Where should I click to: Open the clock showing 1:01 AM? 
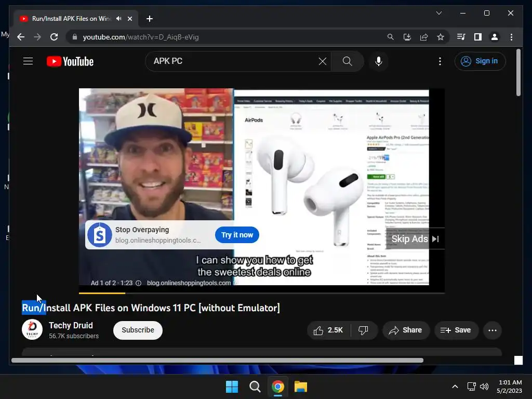coord(509,387)
